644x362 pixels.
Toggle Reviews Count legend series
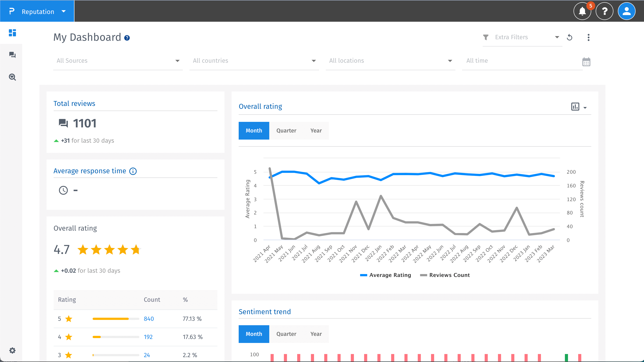coord(445,275)
